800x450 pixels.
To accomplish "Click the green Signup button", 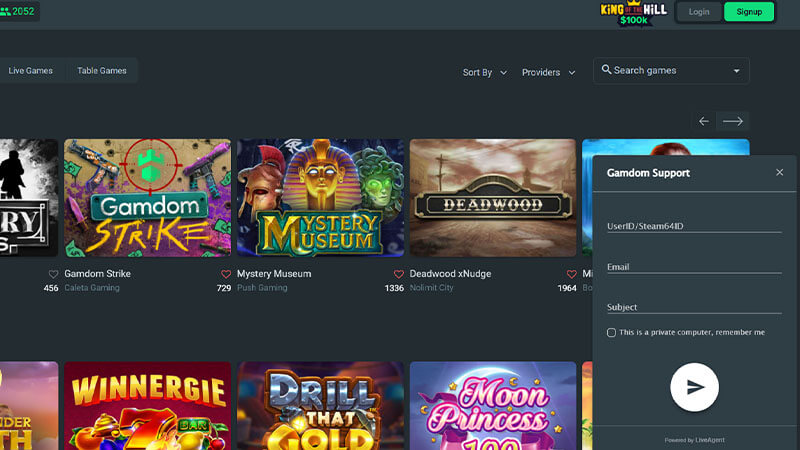I will [x=748, y=12].
